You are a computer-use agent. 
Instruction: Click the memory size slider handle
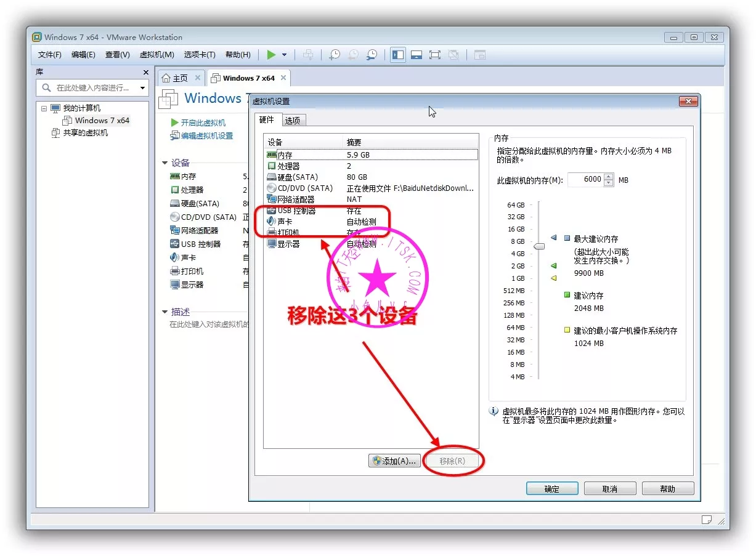[539, 246]
